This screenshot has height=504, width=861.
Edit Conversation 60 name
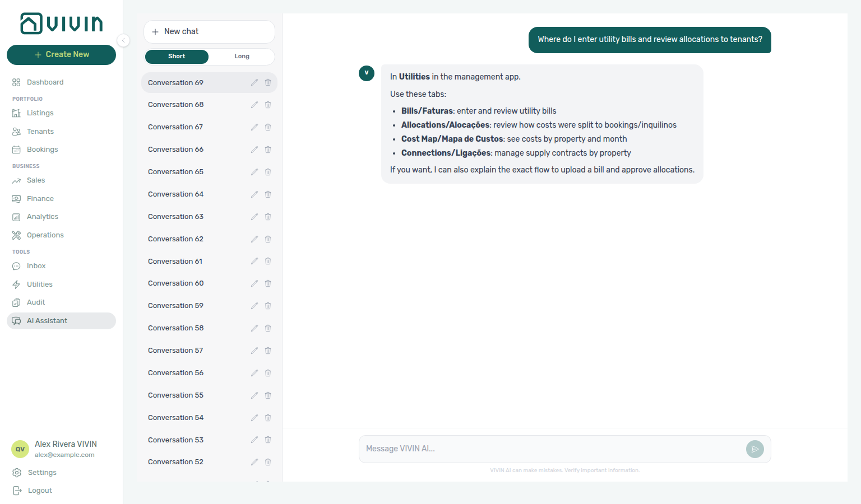[x=254, y=283]
